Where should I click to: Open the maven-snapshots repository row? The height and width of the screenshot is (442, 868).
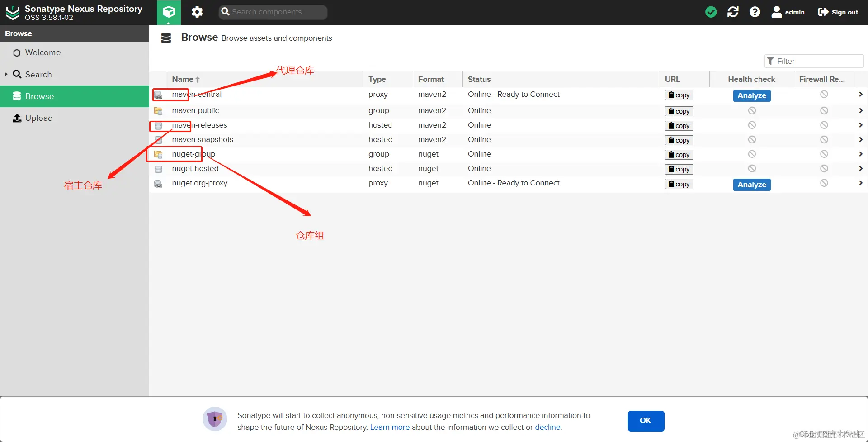[x=509, y=139]
